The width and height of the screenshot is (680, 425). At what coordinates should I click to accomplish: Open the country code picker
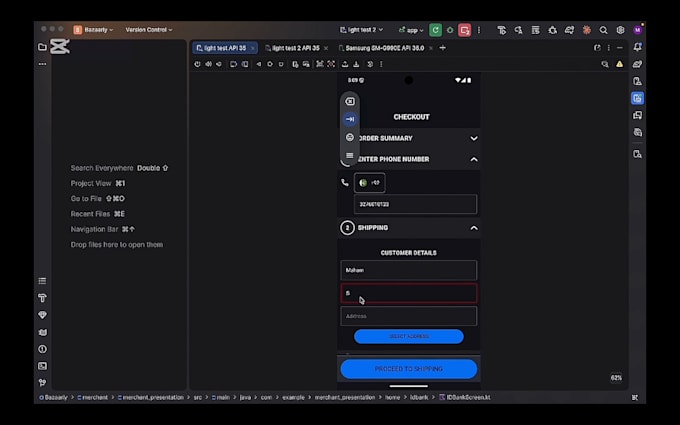pyautogui.click(x=369, y=183)
